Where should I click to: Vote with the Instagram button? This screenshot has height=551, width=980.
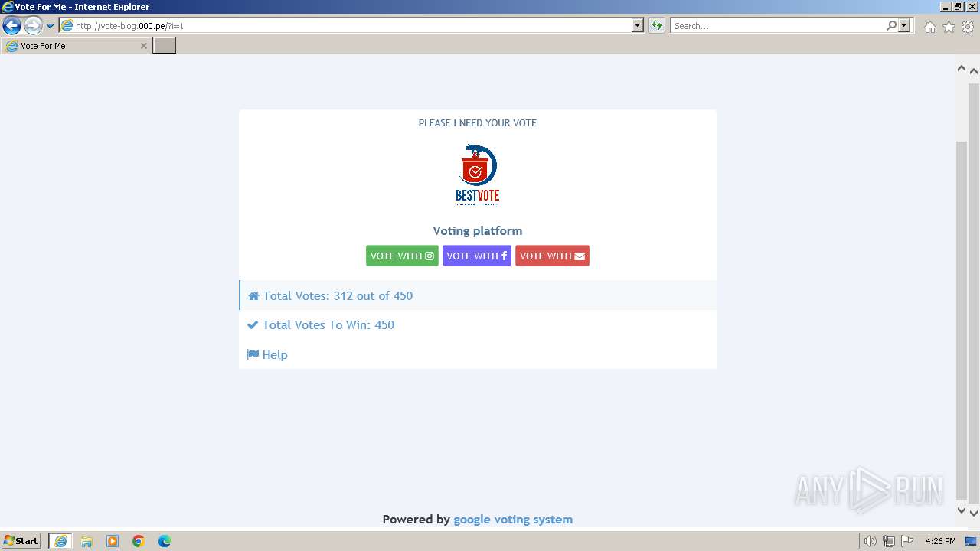coord(402,256)
